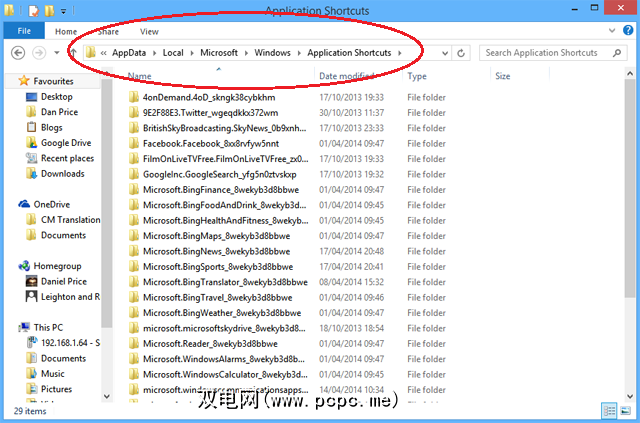640x423 pixels.
Task: Open Pictures under This PC
Action: coord(56,389)
